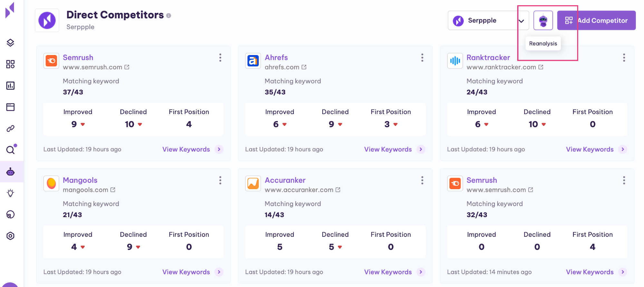Click View Keywords on the Accuranker card
Viewport: 644px width, 287px height.
coord(388,272)
